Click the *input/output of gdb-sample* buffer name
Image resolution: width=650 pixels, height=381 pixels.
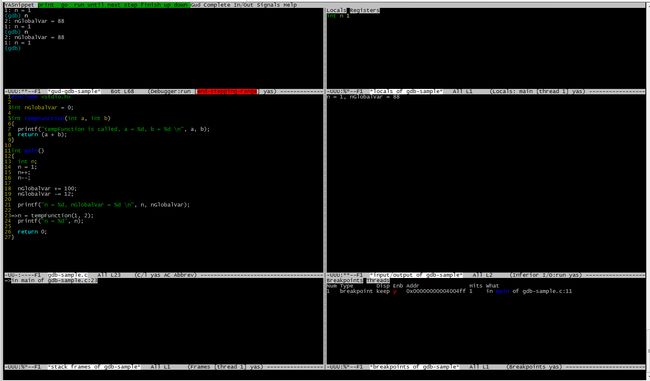coord(416,275)
